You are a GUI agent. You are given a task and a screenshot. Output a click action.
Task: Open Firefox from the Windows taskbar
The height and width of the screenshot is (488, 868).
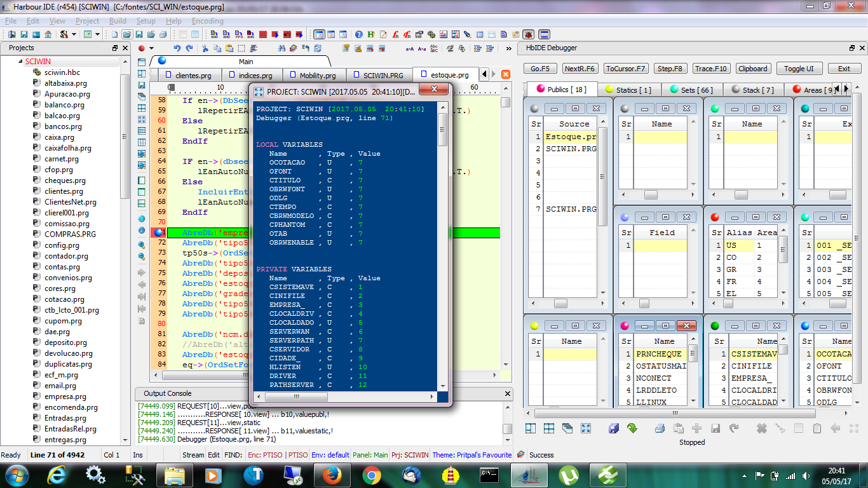[x=332, y=475]
